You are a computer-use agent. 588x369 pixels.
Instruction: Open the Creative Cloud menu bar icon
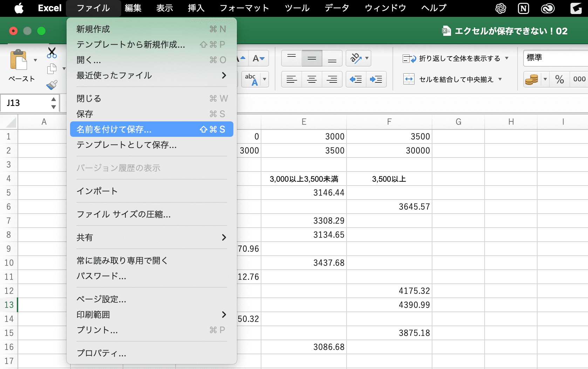pyautogui.click(x=548, y=8)
